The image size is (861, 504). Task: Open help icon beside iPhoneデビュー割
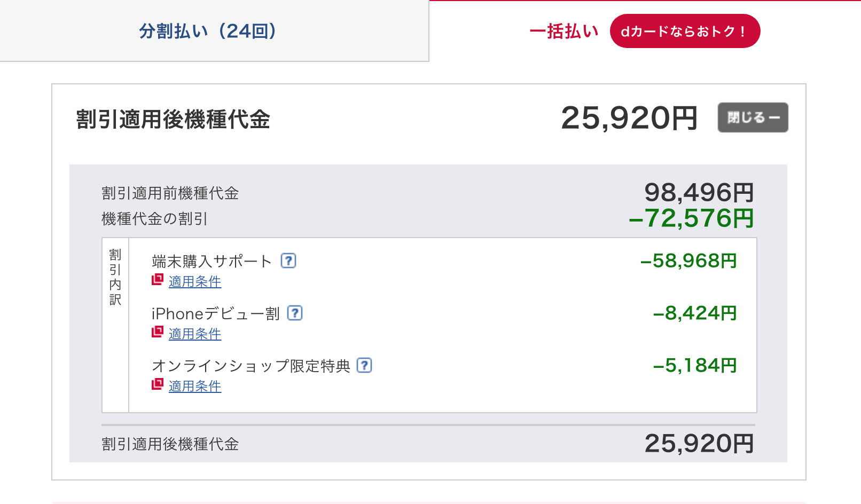click(295, 313)
